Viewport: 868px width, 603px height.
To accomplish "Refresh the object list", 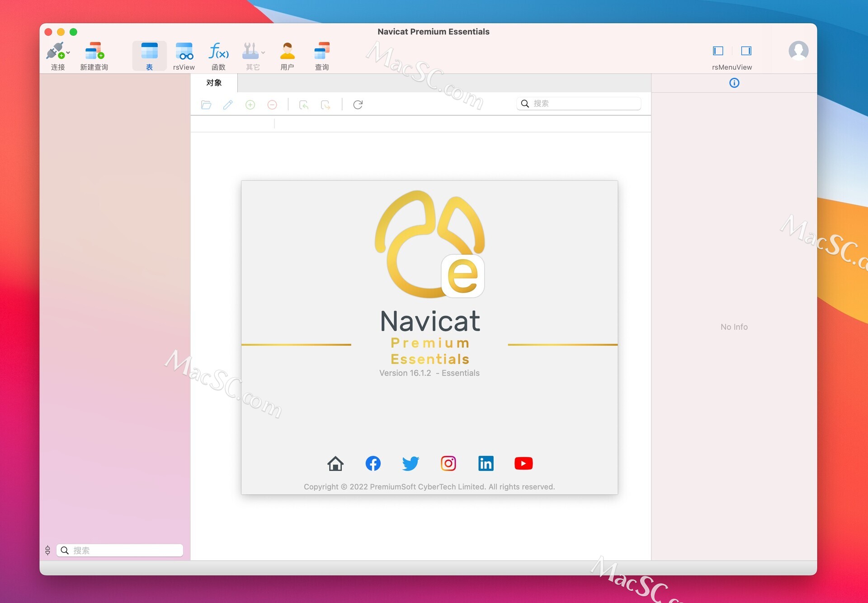I will click(358, 104).
